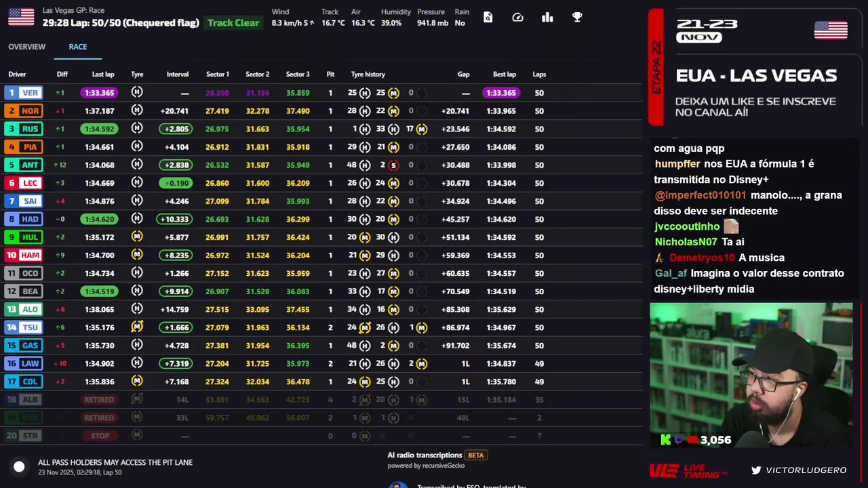Click the VL Live Timing logo
Screen dimensions: 868x488
click(x=688, y=470)
